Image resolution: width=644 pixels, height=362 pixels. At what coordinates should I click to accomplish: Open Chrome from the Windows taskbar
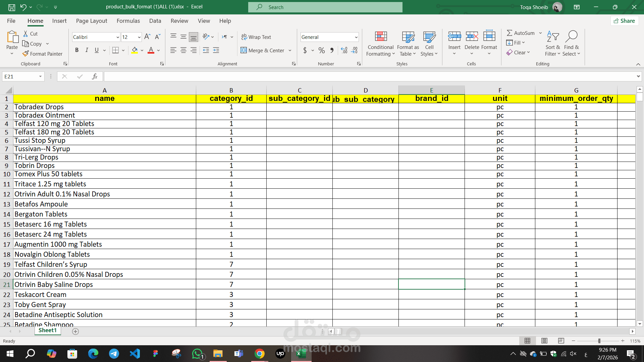click(259, 354)
